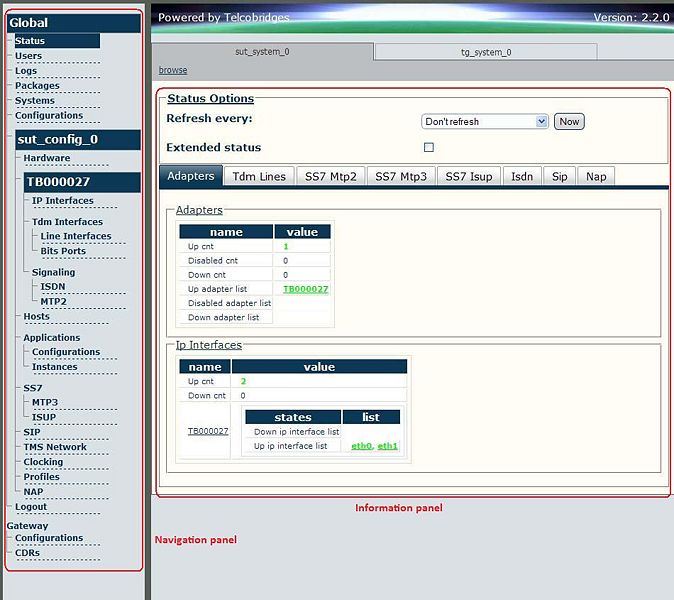Open Logs in navigation panel

click(x=26, y=70)
